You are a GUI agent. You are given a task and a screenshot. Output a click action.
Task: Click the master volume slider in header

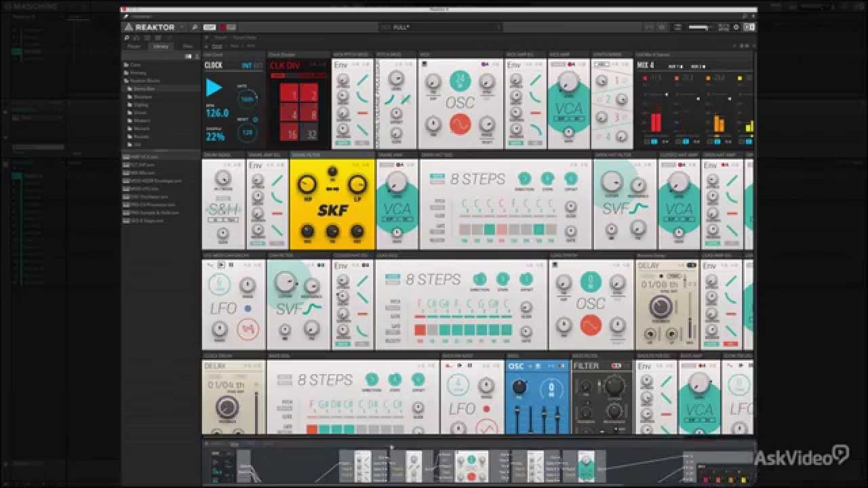point(699,27)
